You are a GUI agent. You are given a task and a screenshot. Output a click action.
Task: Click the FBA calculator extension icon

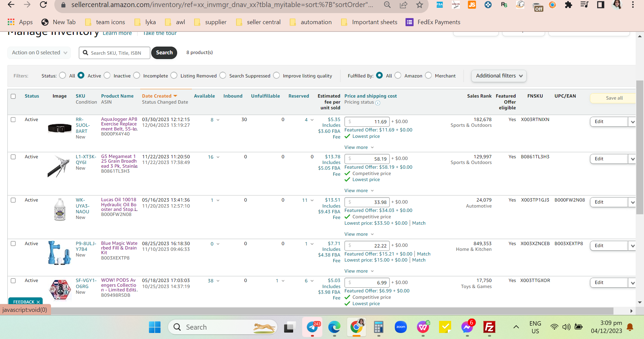tap(439, 5)
